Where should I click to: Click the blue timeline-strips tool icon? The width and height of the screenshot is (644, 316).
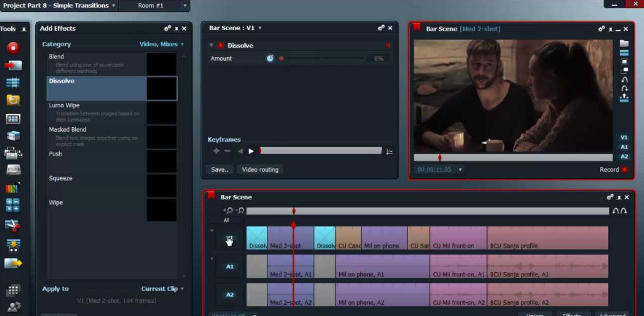(13, 83)
